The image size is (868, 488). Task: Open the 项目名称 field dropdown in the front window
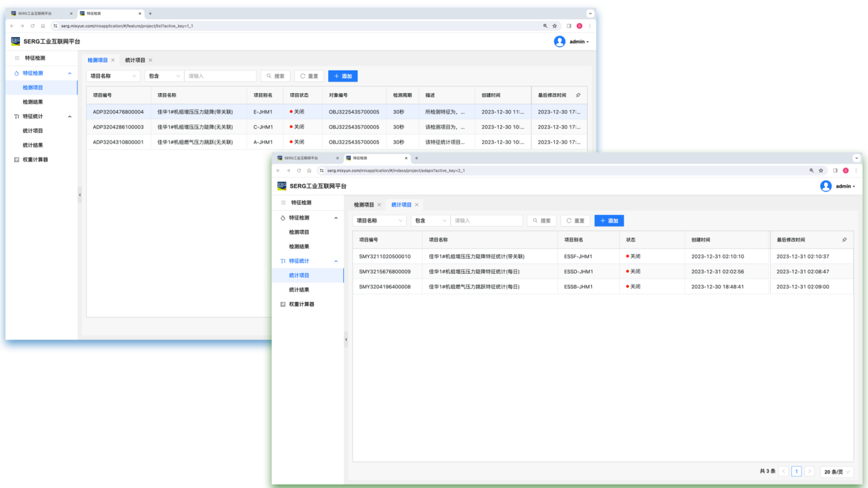click(x=380, y=221)
